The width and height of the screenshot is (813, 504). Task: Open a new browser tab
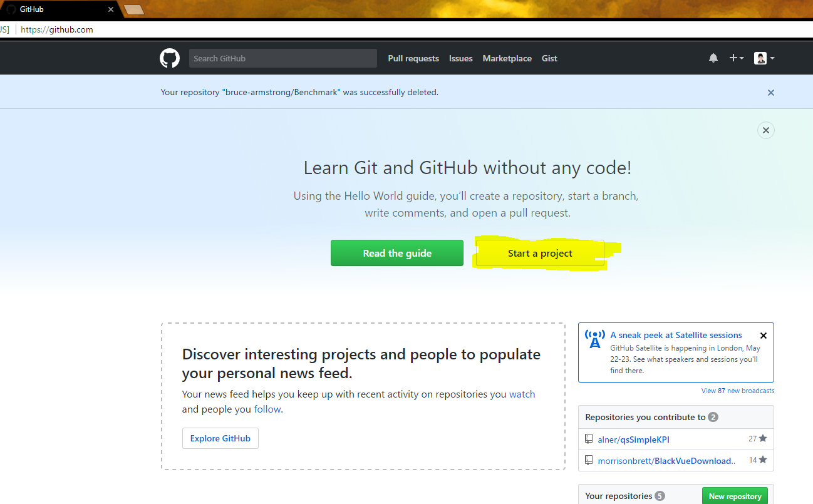tap(134, 9)
